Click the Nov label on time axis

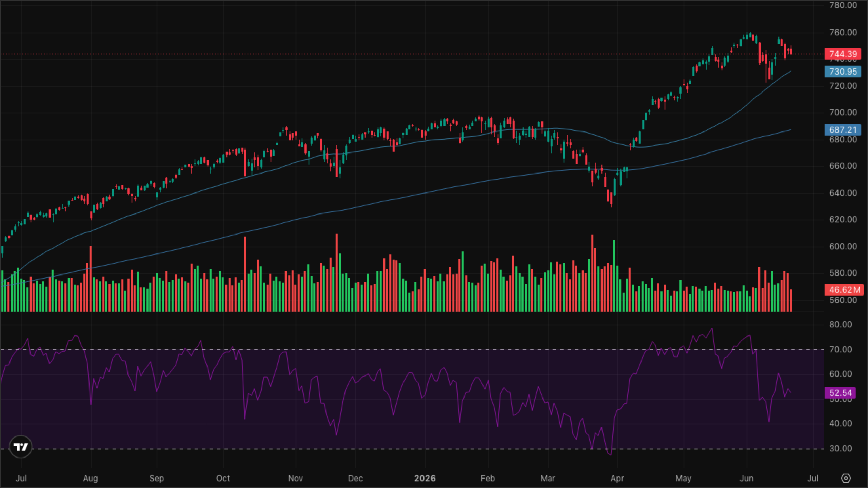pyautogui.click(x=295, y=478)
